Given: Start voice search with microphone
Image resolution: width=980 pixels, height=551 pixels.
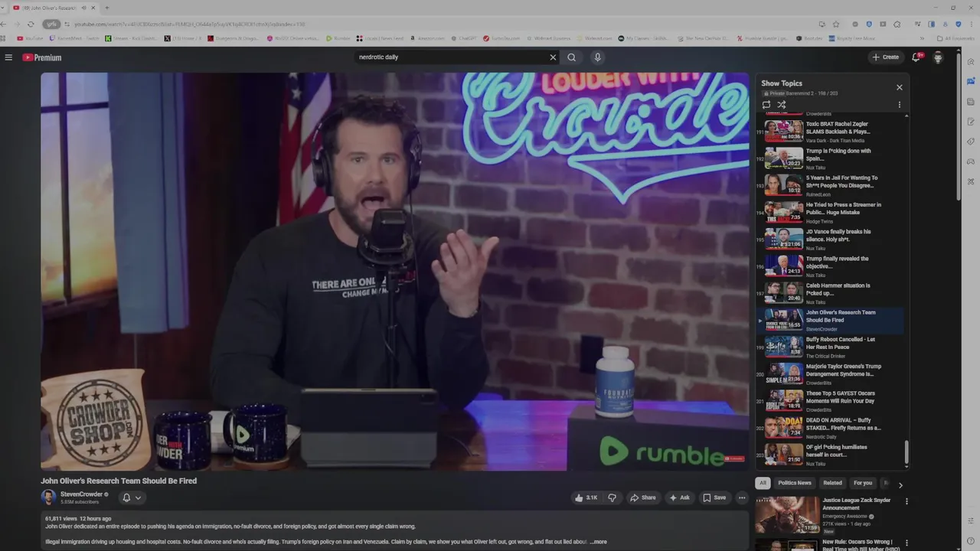Looking at the screenshot, I should [x=597, y=57].
